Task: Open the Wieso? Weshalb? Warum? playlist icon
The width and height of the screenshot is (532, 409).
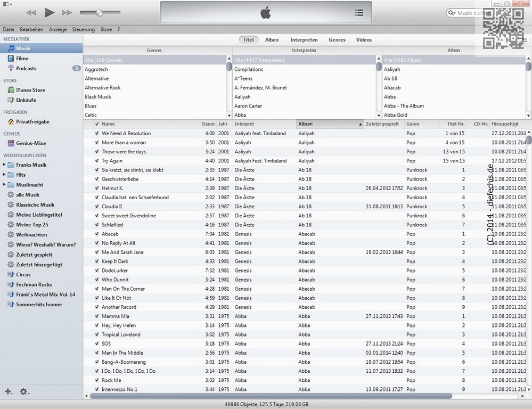Action: pos(11,245)
